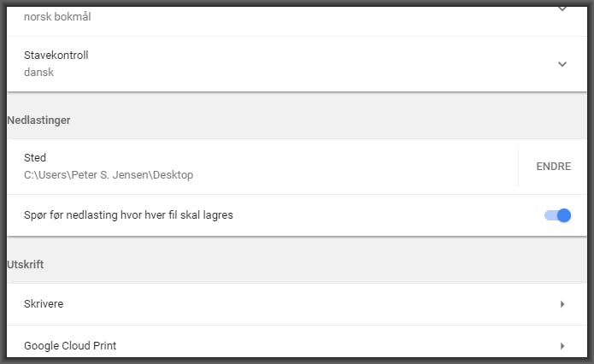Click the norsk bokmål language text
This screenshot has height=364, width=594.
(58, 15)
